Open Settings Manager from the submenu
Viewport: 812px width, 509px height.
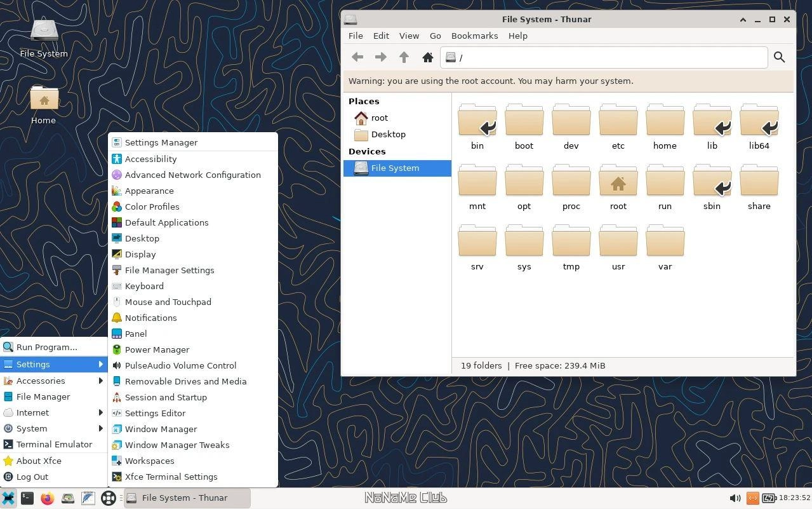(193, 142)
